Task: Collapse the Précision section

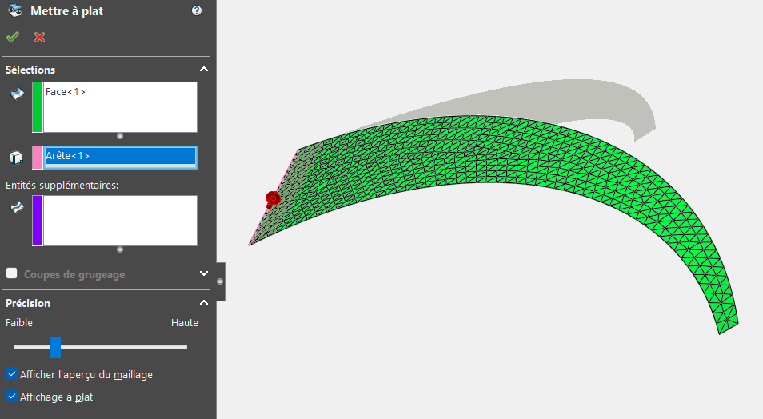Action: pos(204,302)
